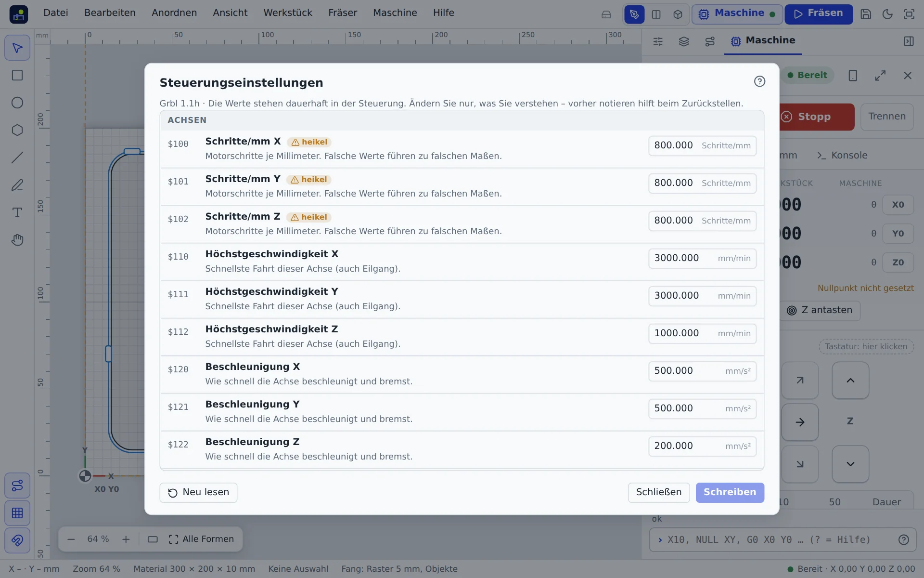This screenshot has height=578, width=924.
Task: Click the Z antasten button
Action: (x=820, y=311)
